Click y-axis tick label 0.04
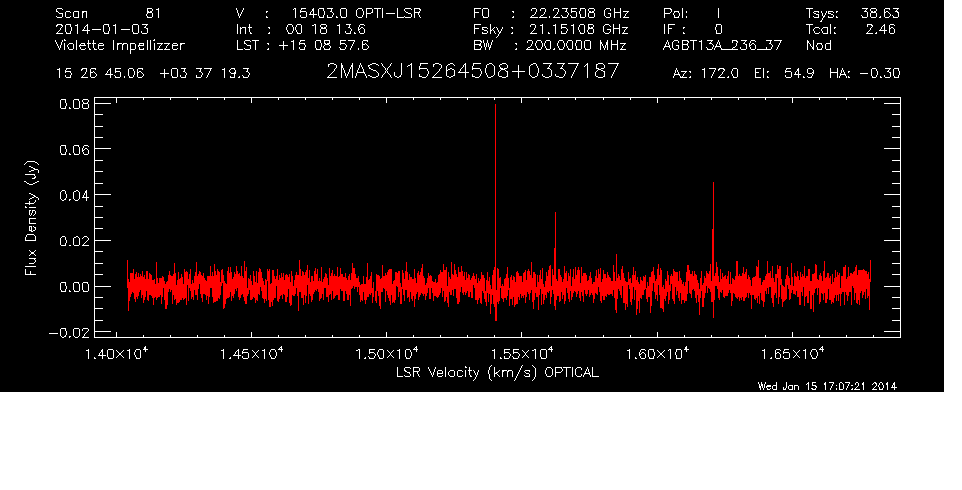The image size is (962, 490). point(74,196)
